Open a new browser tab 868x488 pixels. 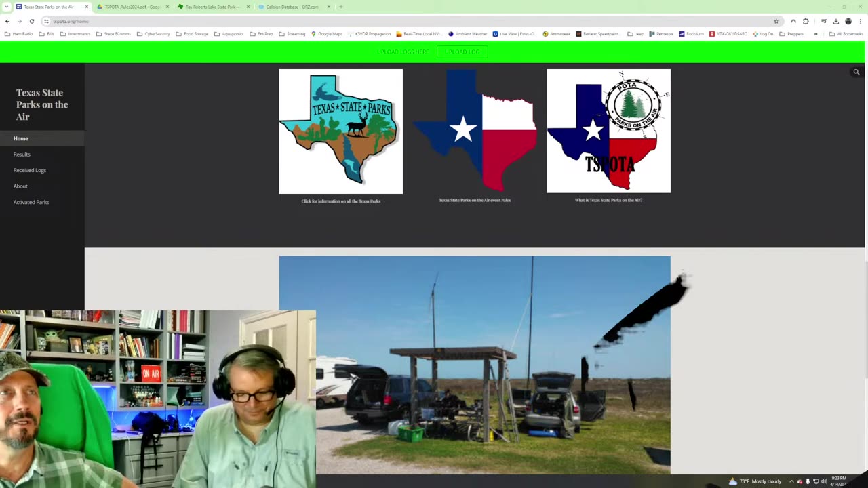click(x=341, y=7)
